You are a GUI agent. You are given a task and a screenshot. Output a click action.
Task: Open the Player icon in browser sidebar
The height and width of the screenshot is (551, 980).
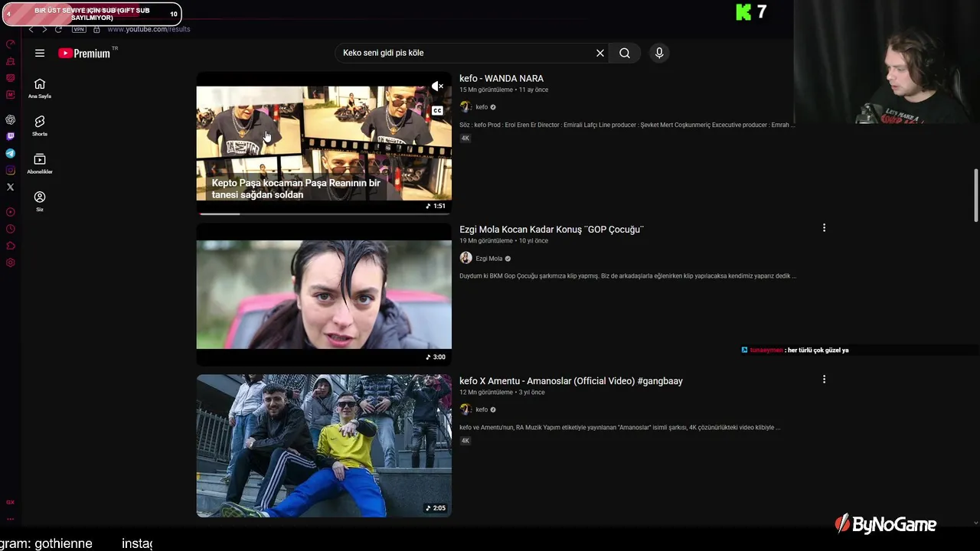(x=11, y=212)
